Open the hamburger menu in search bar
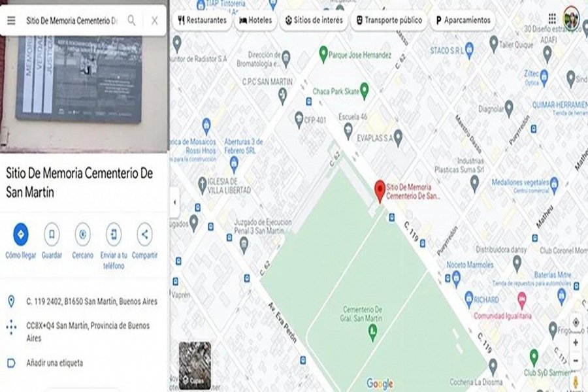 pyautogui.click(x=11, y=21)
